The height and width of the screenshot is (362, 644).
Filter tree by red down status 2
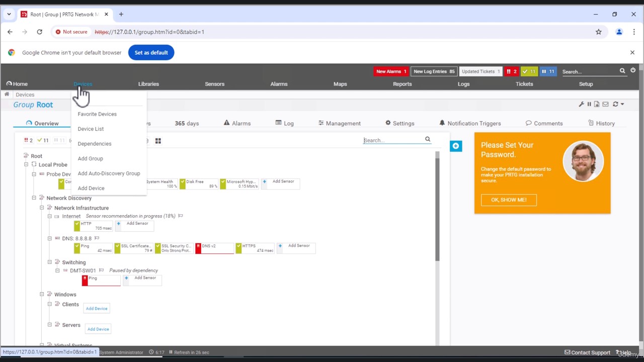(28, 140)
